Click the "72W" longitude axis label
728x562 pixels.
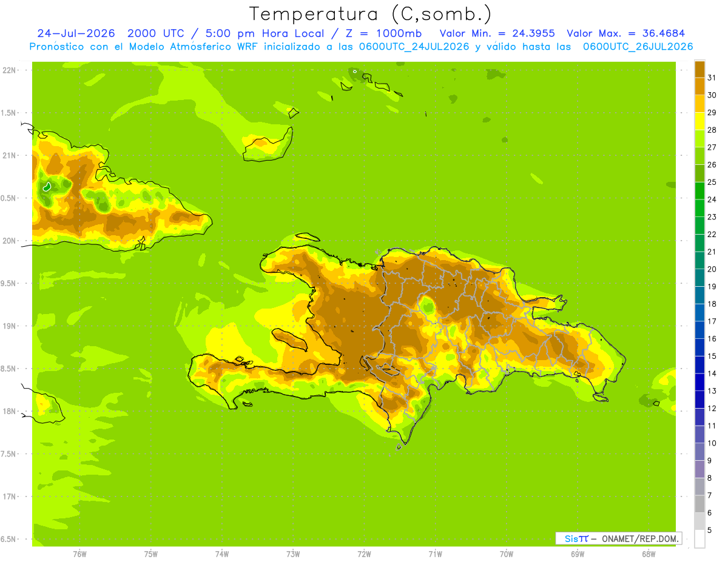364,554
